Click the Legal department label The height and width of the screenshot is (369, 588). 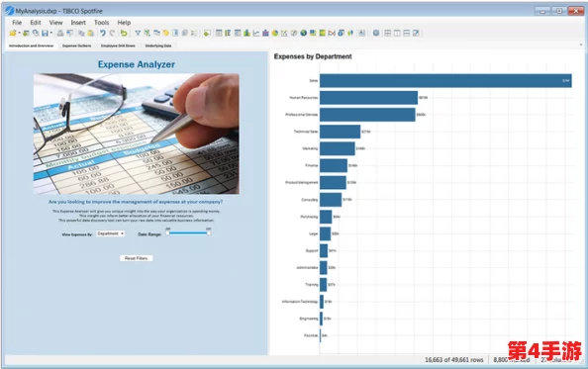314,233
